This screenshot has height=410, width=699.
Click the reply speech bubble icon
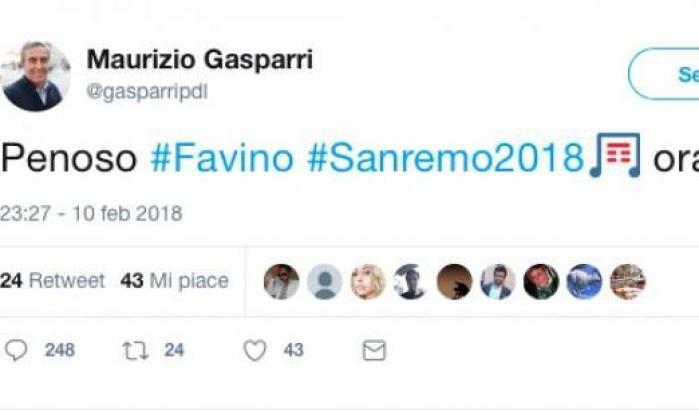tap(16, 350)
